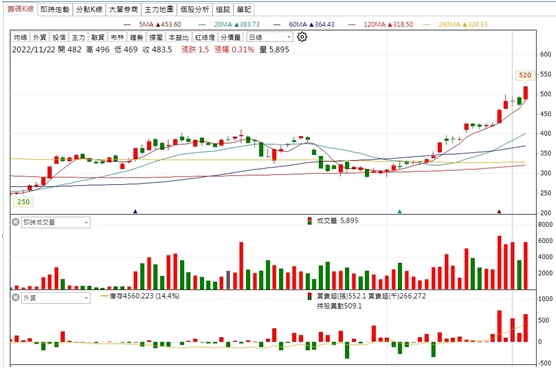Click the 買賣超 red-green legend icon
Viewport: 556px width, 370px height.
(x=310, y=296)
